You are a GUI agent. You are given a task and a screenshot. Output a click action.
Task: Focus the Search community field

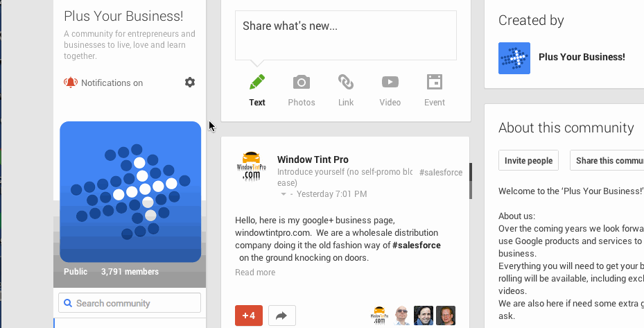click(x=130, y=303)
